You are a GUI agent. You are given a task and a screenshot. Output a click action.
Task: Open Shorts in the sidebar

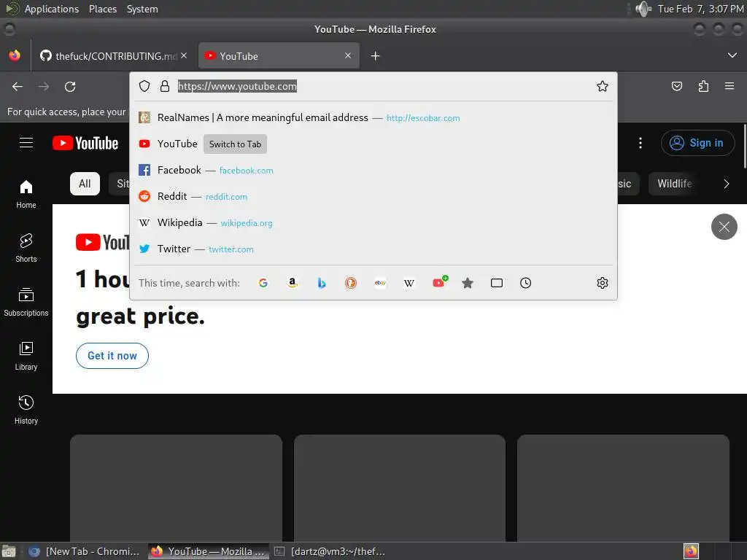coord(26,248)
